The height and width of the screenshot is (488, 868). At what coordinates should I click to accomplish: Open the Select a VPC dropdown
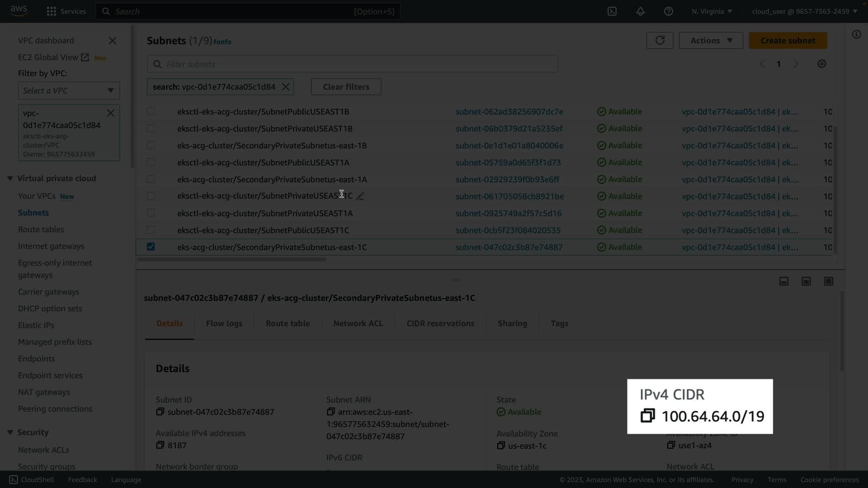tap(69, 90)
